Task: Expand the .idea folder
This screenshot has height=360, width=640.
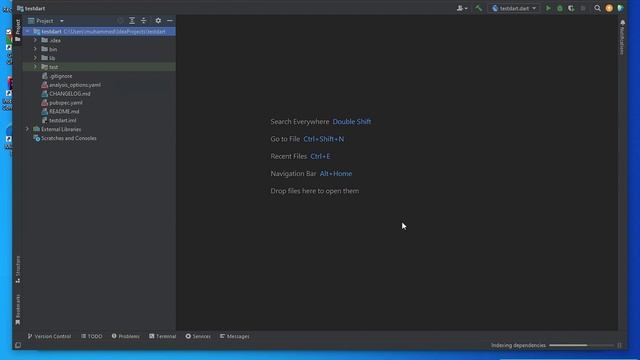Action: [x=35, y=40]
